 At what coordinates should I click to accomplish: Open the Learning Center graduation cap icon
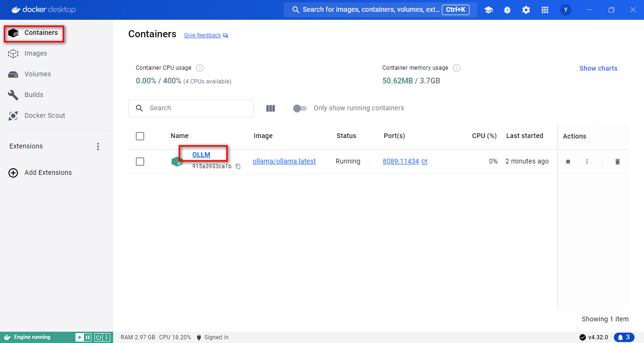tap(488, 10)
